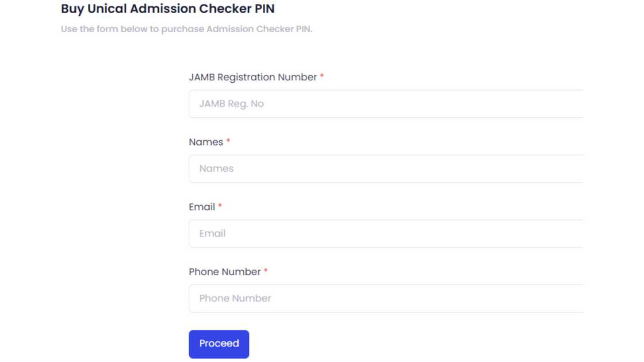Click the red asterisk beside JAMB Registration Number
Image resolution: width=644 pixels, height=362 pixels.
tap(322, 77)
